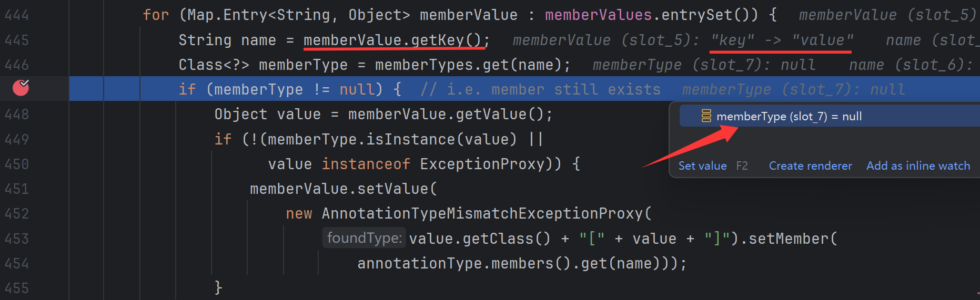Click line number 450 in the gutter
The image size is (980, 300).
[x=17, y=164]
